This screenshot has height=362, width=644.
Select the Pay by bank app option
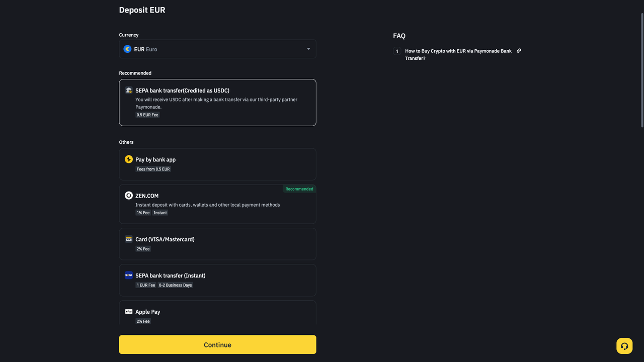click(217, 164)
